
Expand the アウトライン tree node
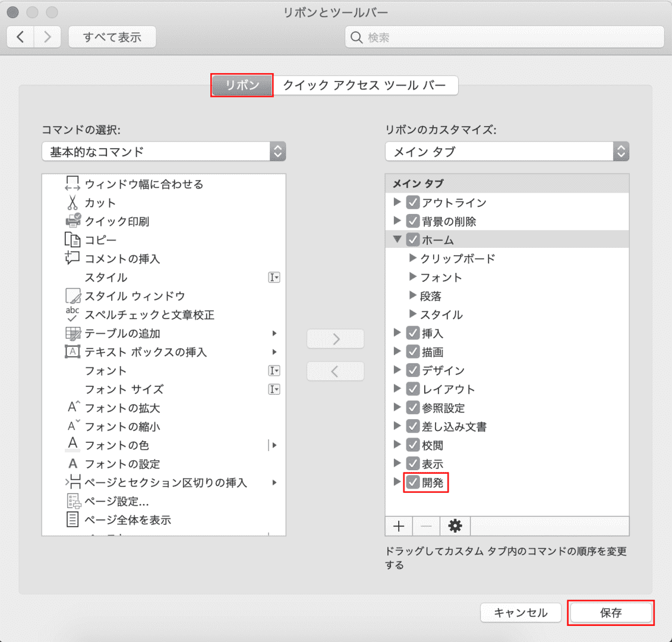397,202
